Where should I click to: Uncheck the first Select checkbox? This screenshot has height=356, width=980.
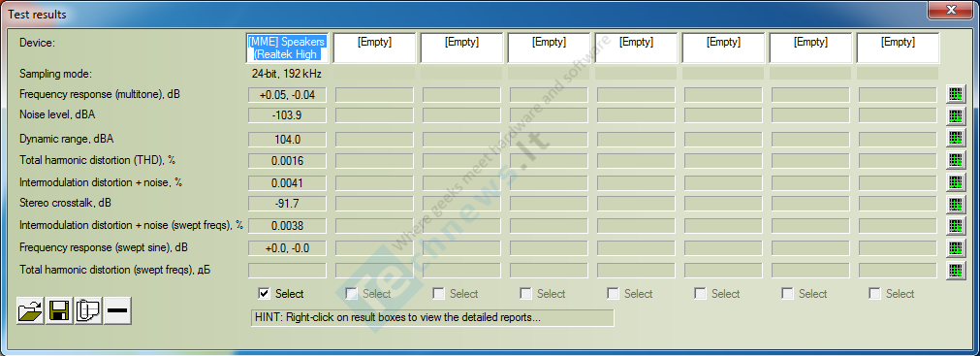coord(264,294)
